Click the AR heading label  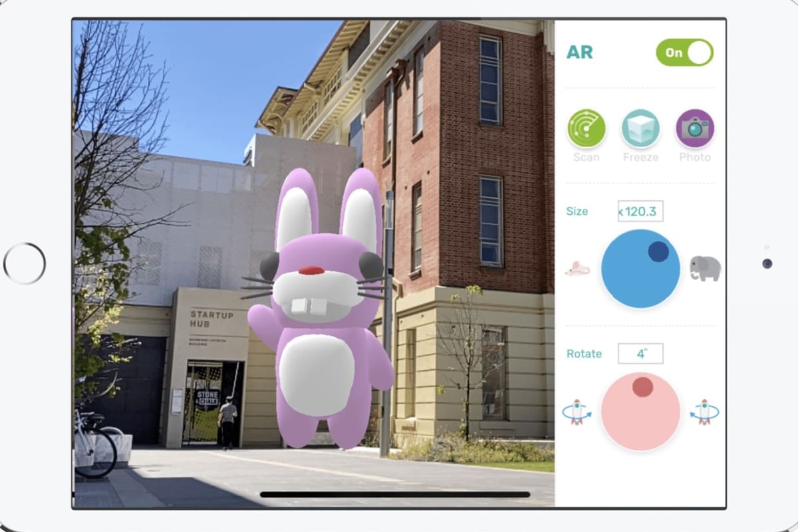pos(579,53)
